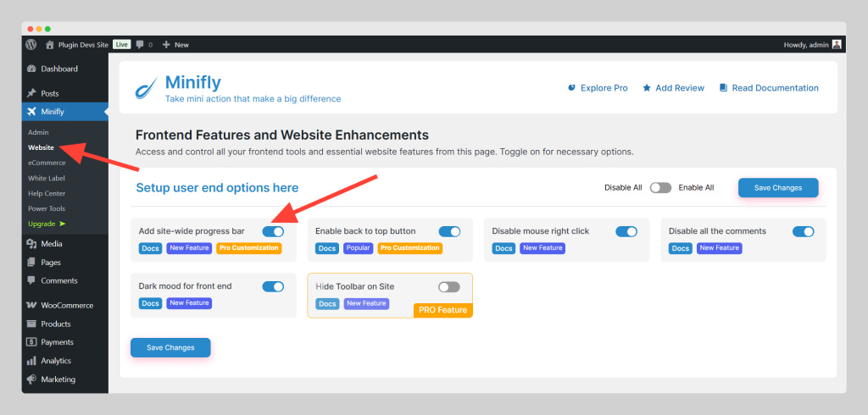868x415 pixels.
Task: Click the Popular badge
Action: coord(359,248)
